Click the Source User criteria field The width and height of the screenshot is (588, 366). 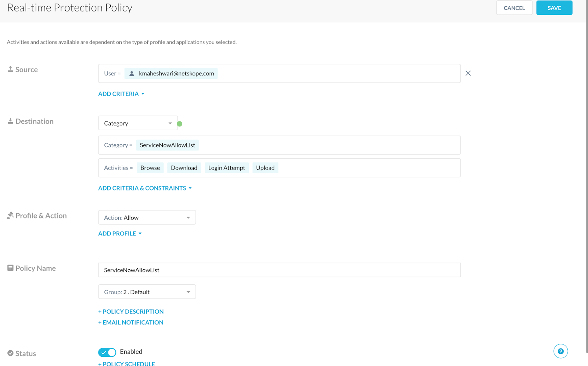(279, 73)
